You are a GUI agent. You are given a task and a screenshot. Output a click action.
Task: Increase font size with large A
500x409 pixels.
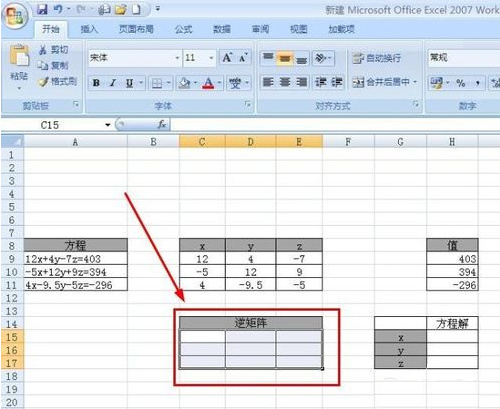click(x=227, y=58)
